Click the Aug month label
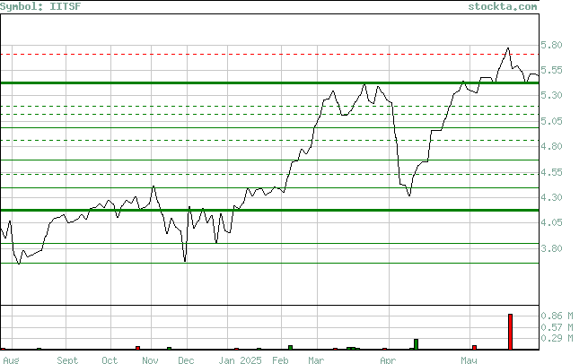 [11, 360]
